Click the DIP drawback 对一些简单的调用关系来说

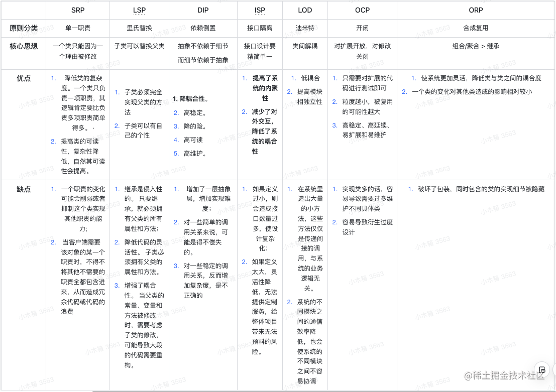point(205,237)
